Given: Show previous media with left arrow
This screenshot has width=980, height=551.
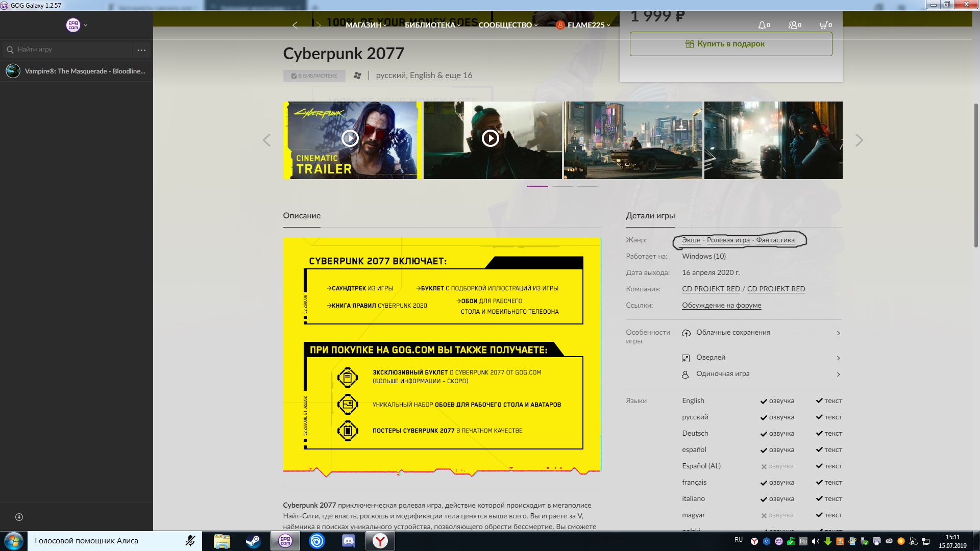Looking at the screenshot, I should [266, 140].
